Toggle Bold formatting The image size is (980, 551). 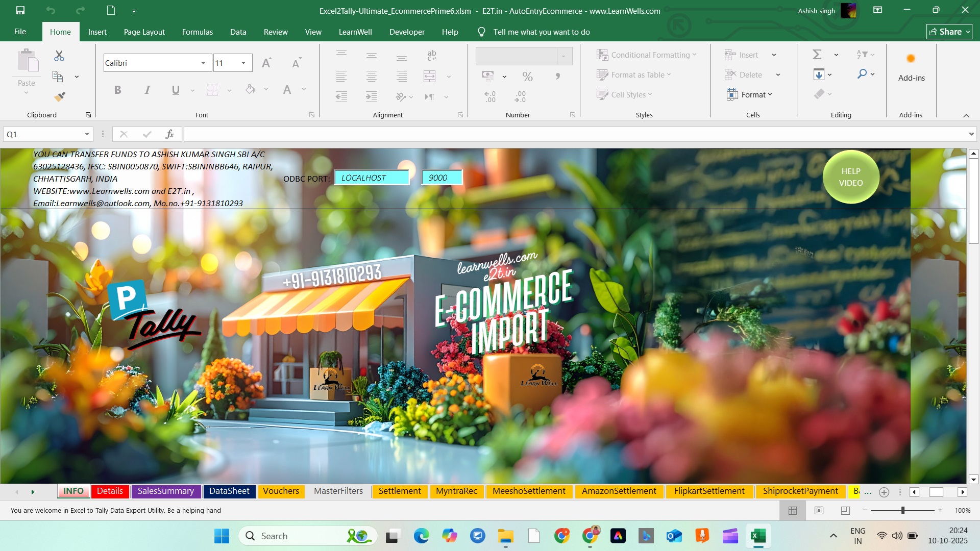(x=117, y=90)
